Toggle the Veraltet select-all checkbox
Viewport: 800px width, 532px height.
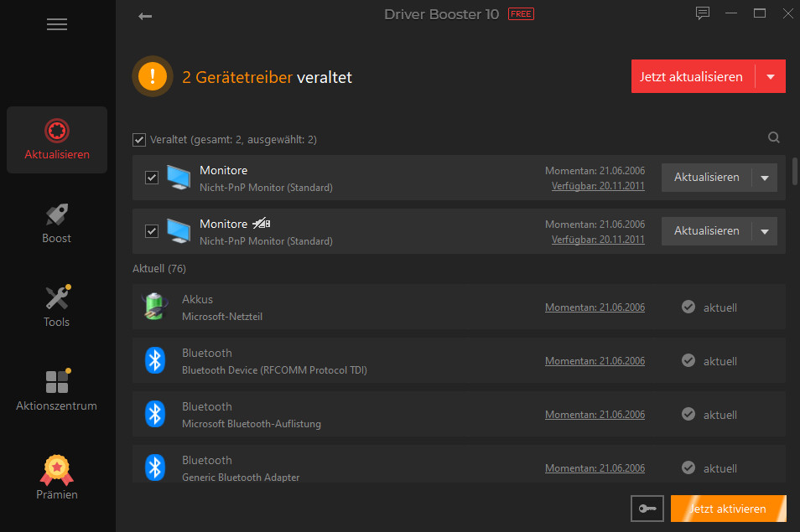click(x=139, y=139)
